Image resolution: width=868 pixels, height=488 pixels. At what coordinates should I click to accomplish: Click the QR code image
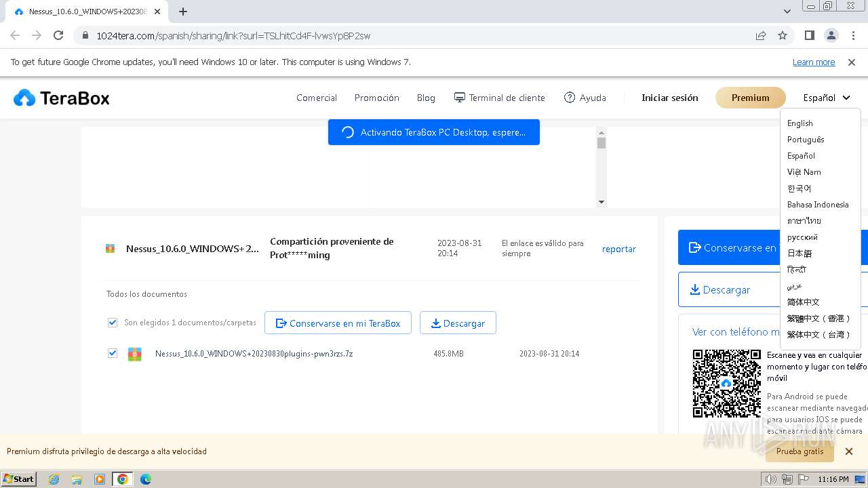(x=726, y=384)
